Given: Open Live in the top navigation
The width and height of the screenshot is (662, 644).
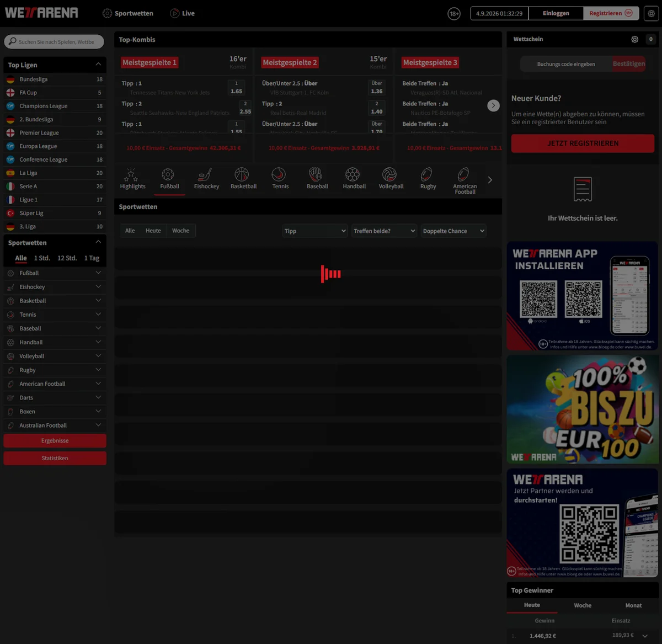Looking at the screenshot, I should pyautogui.click(x=182, y=13).
